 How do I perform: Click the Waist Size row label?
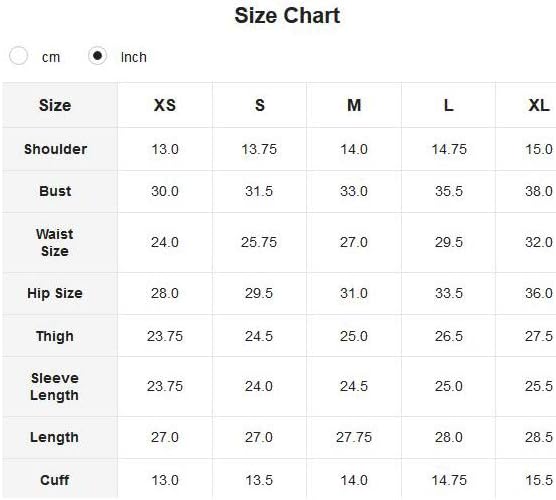55,243
